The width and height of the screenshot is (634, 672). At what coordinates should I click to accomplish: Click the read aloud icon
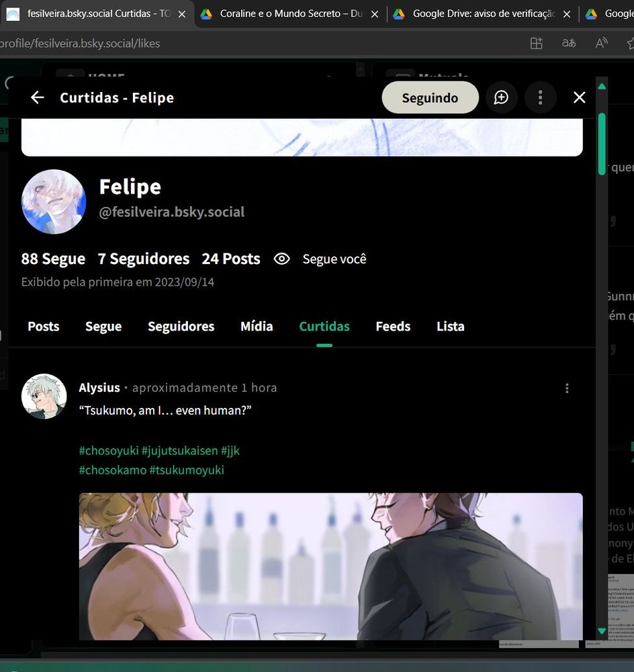click(x=602, y=43)
